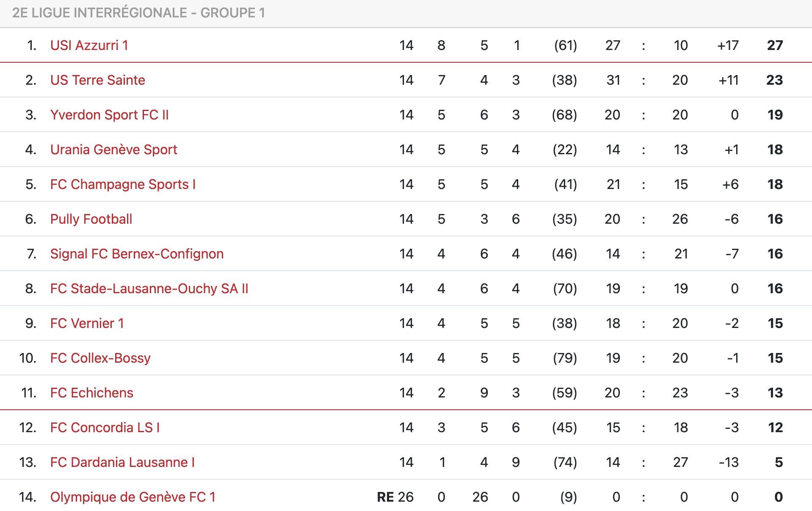The image size is (812, 511).
Task: Click USI Azzurri 1's 27 points total
Action: (x=775, y=45)
